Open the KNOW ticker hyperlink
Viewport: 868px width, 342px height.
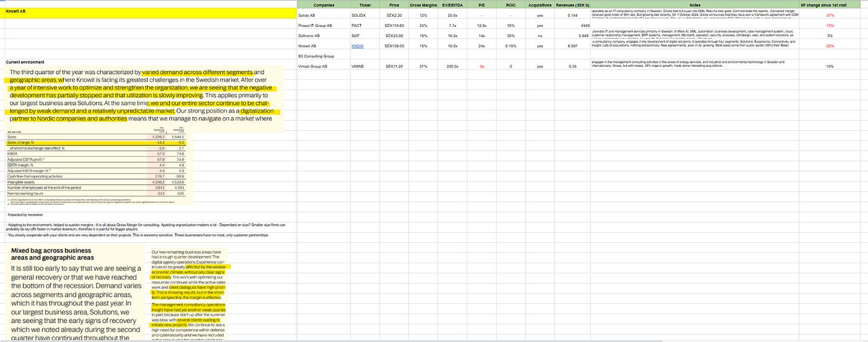pos(358,45)
